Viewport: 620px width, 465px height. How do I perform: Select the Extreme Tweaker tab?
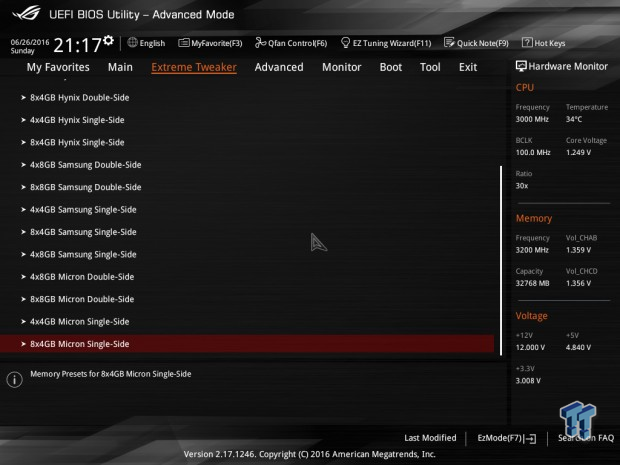pyautogui.click(x=194, y=67)
